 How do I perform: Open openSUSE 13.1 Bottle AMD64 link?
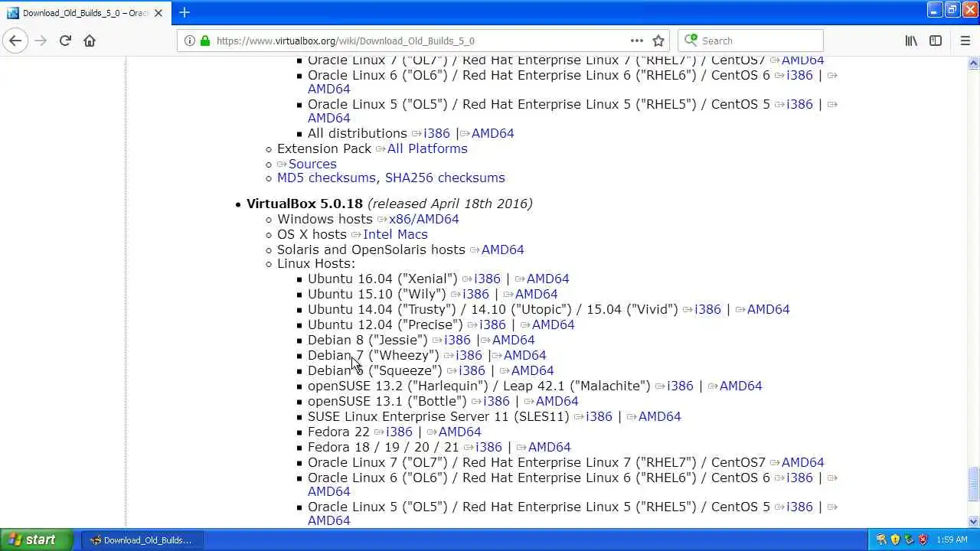tap(557, 401)
